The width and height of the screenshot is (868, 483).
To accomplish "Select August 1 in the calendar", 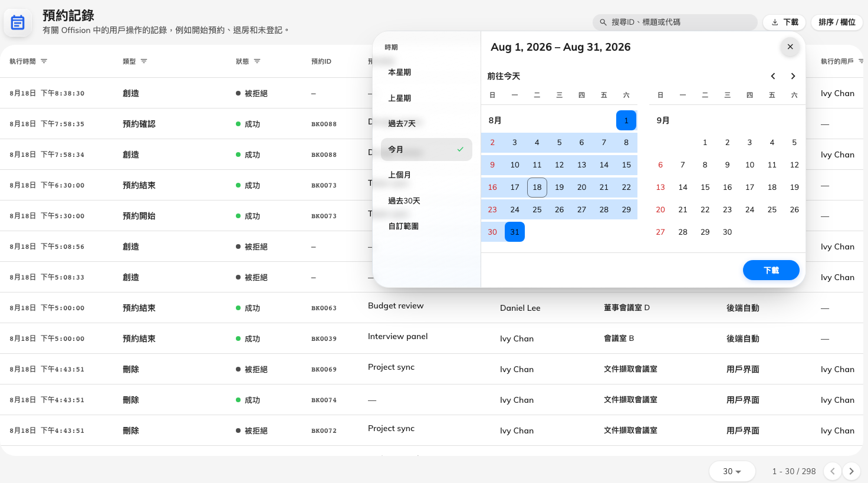I will (x=626, y=120).
